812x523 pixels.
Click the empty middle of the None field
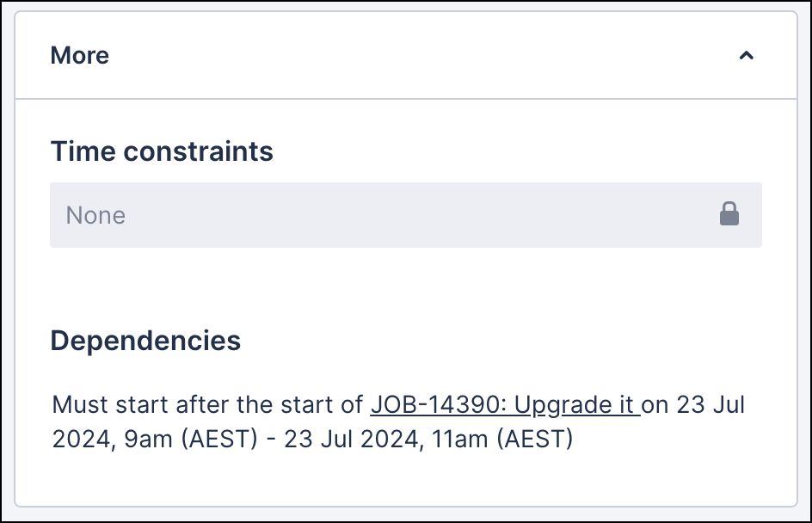pos(405,215)
